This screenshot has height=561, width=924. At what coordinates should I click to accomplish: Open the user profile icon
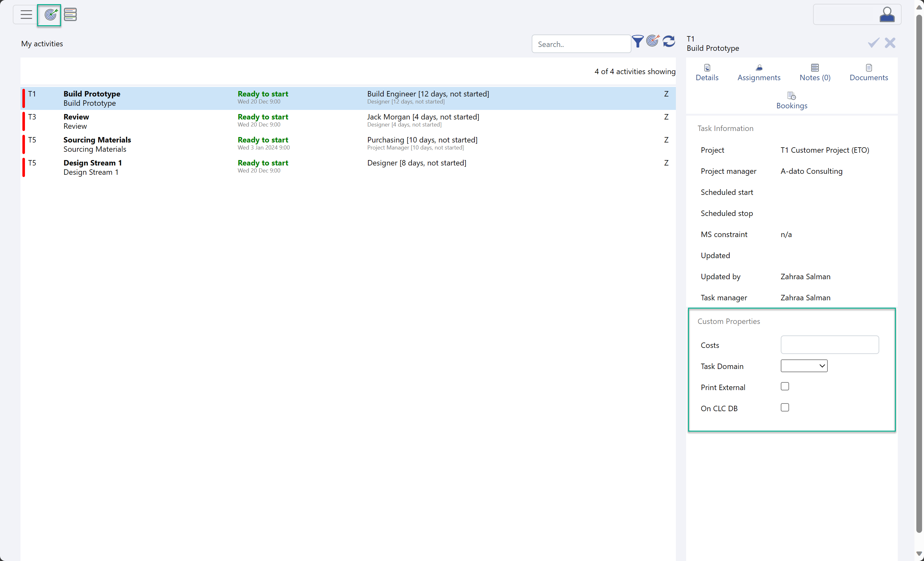887,15
